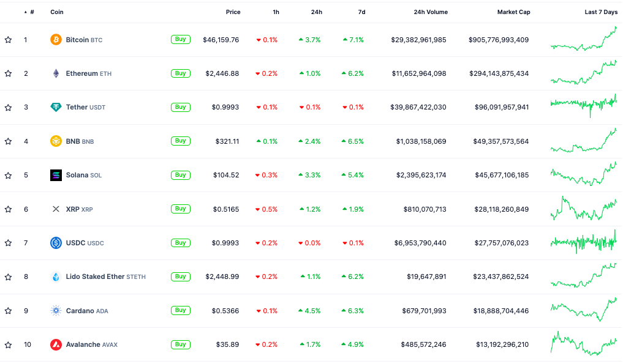Click the Solana logo icon

click(x=56, y=175)
